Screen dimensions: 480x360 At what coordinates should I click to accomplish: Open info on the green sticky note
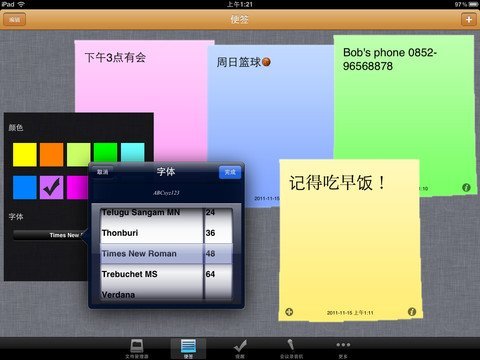point(466,188)
